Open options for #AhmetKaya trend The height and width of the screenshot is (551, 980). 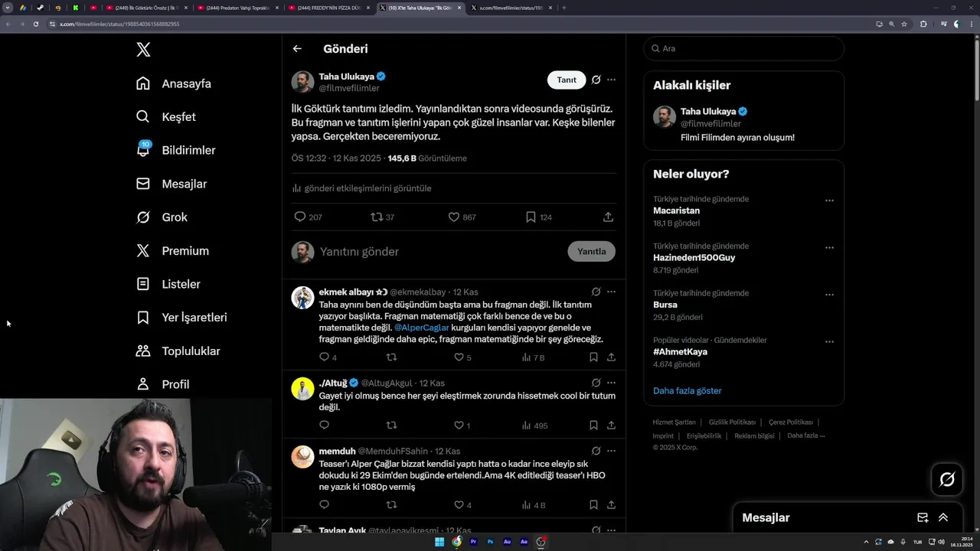click(829, 342)
